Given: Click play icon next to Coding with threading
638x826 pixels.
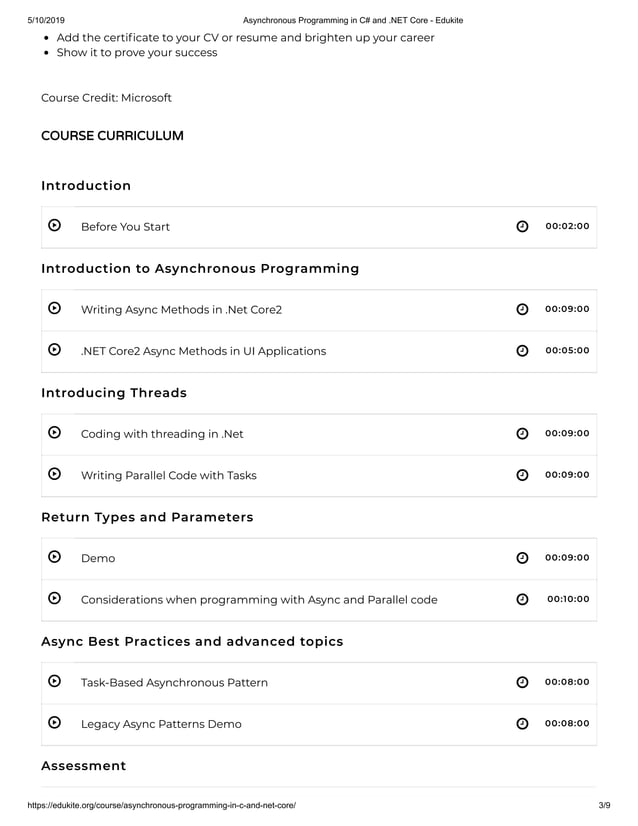Looking at the screenshot, I should pyautogui.click(x=54, y=432).
